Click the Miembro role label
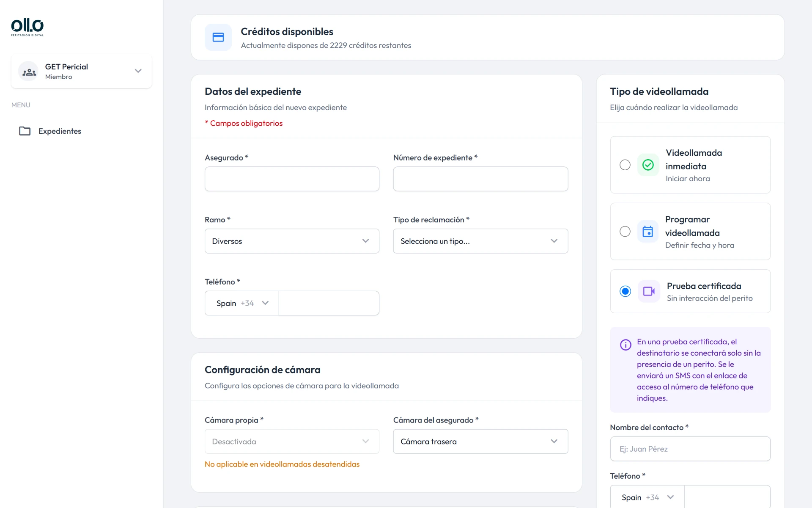 coord(59,77)
